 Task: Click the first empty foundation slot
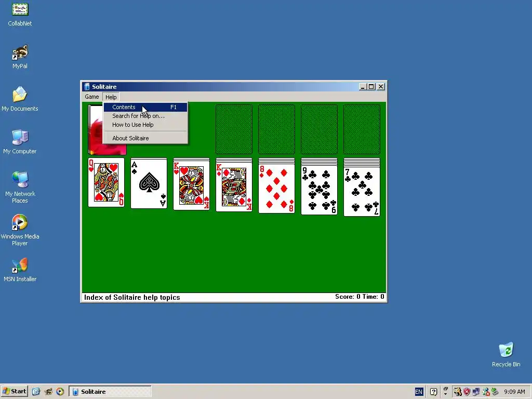(x=234, y=129)
